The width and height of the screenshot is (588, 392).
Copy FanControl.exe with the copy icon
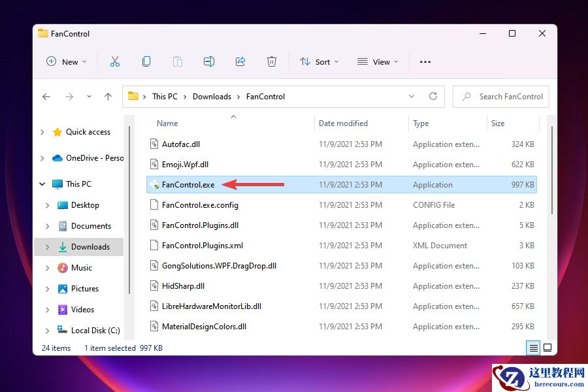(146, 61)
